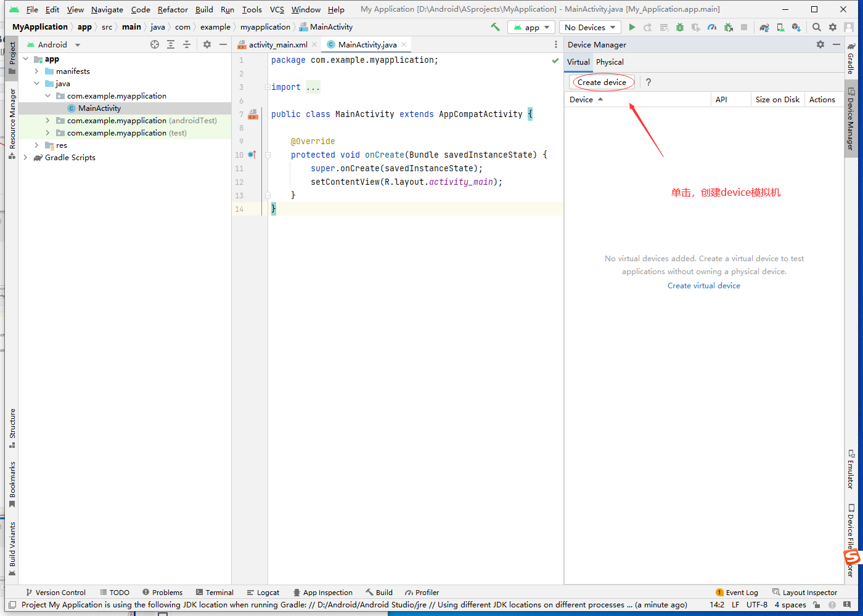Toggle the Emulator tool window on the right edge

851,469
